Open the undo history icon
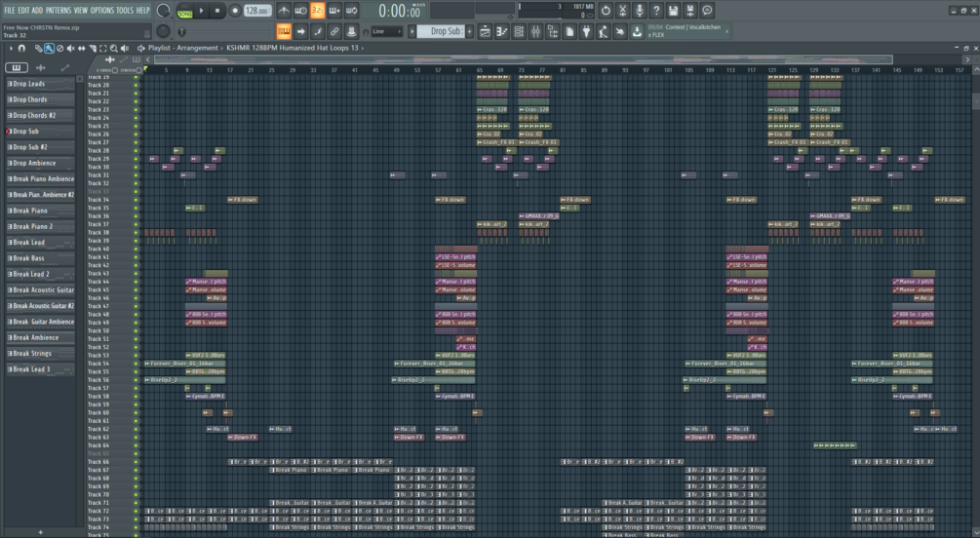Screen dimensions: 980x538 [606, 10]
